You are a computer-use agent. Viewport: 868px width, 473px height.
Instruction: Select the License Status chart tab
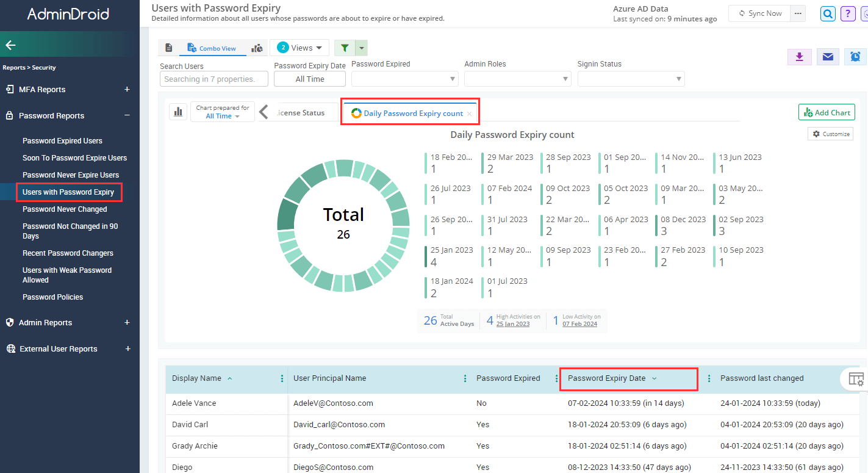coord(299,113)
